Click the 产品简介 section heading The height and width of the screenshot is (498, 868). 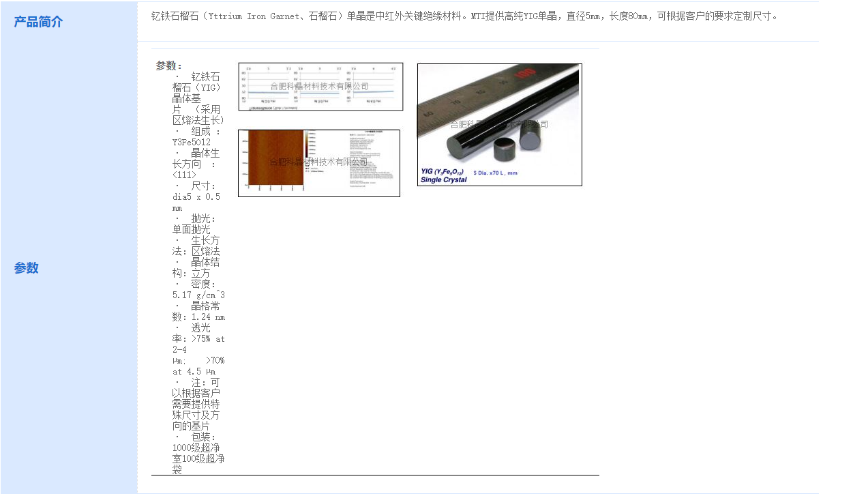(x=38, y=22)
